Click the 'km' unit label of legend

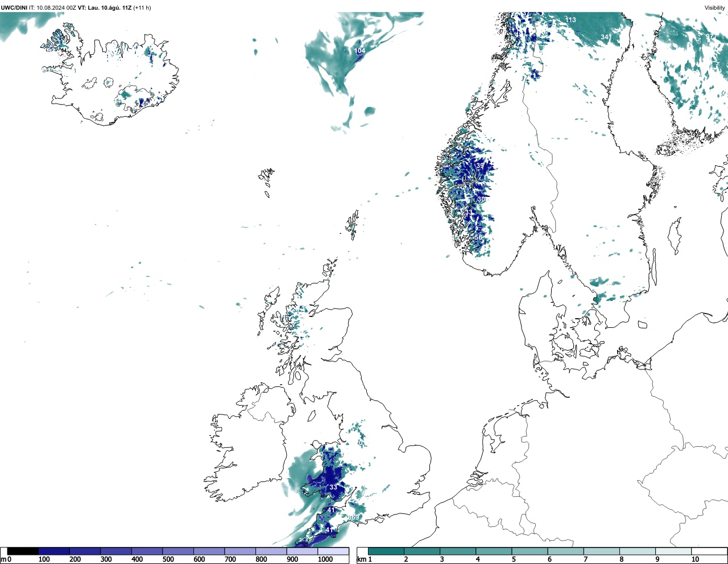click(361, 559)
